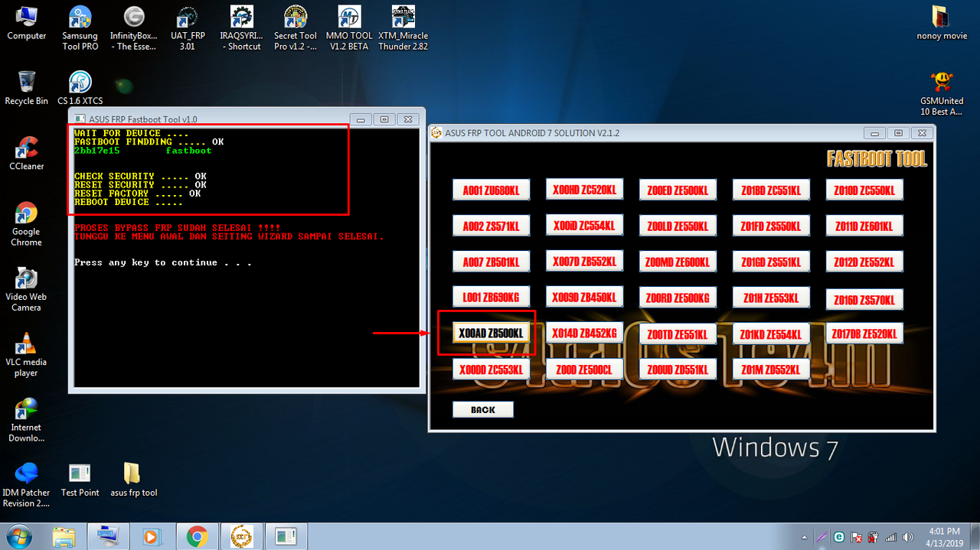980x550 pixels.
Task: Open the taskbar clock showing 4:01 PM
Action: click(942, 537)
